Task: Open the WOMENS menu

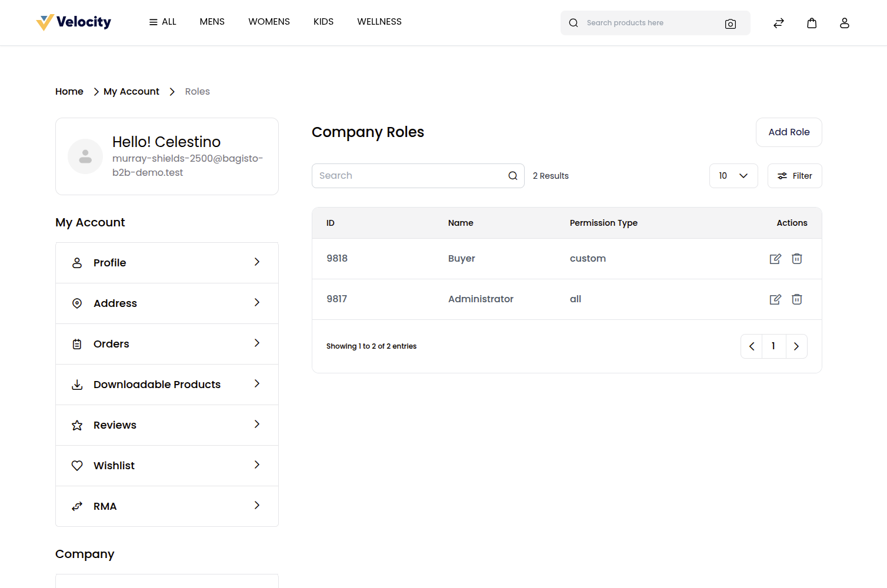Action: point(269,22)
